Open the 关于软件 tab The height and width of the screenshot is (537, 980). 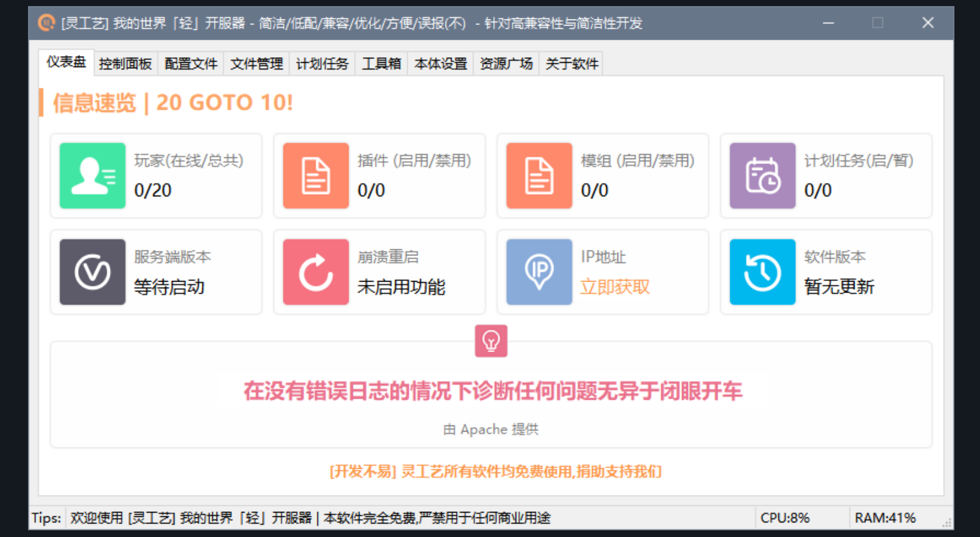pyautogui.click(x=572, y=64)
